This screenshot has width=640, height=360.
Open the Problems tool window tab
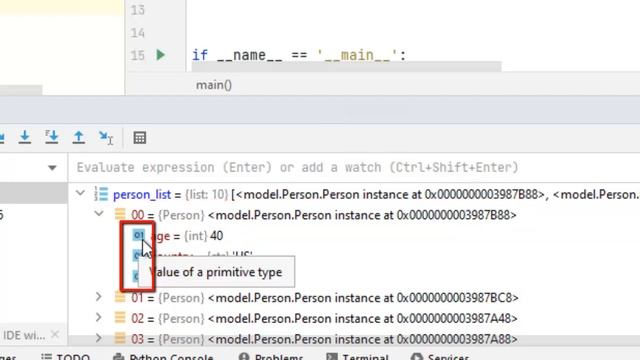click(271, 356)
